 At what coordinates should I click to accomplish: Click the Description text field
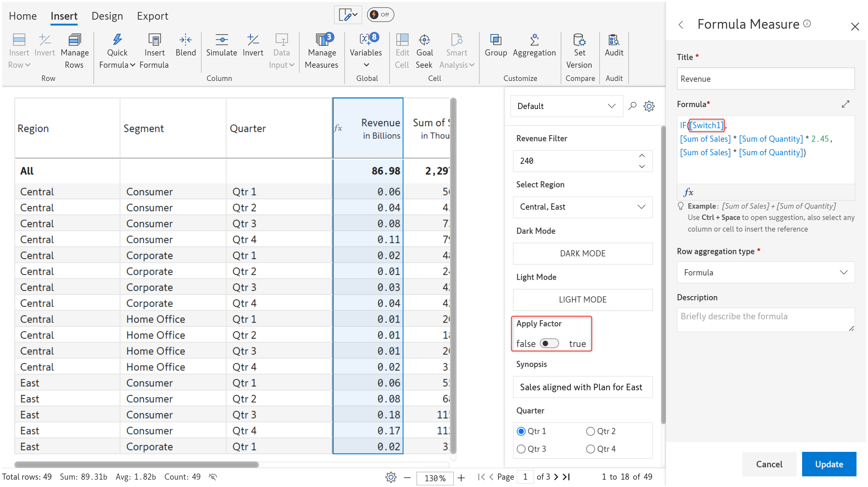pos(765,319)
